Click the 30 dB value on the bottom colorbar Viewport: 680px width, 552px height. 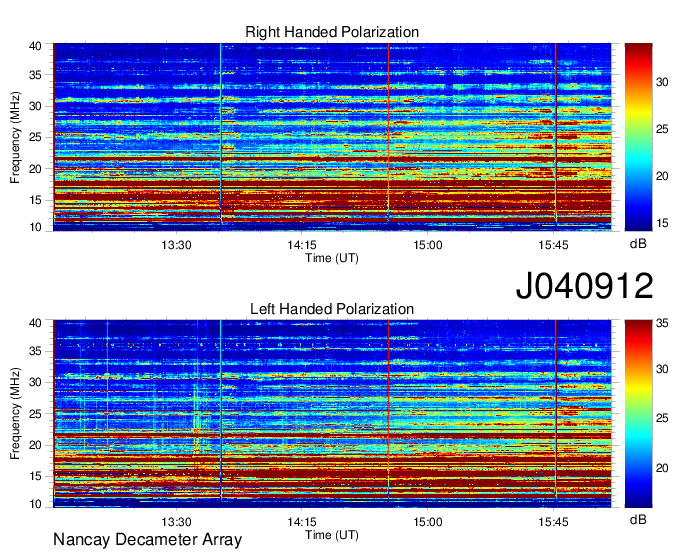tap(662, 369)
